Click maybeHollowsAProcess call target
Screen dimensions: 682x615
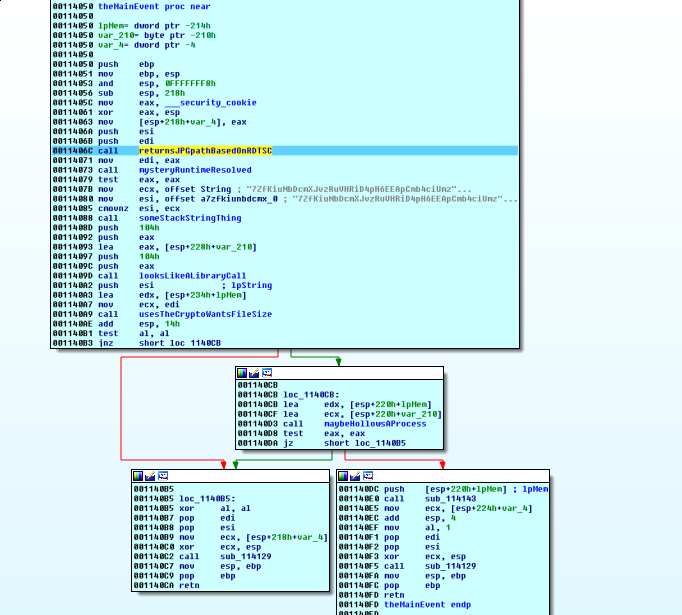click(x=375, y=424)
